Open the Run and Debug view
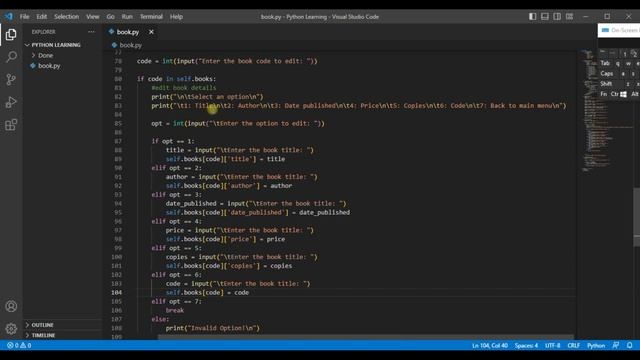This screenshot has height=360, width=640. pyautogui.click(x=11, y=102)
